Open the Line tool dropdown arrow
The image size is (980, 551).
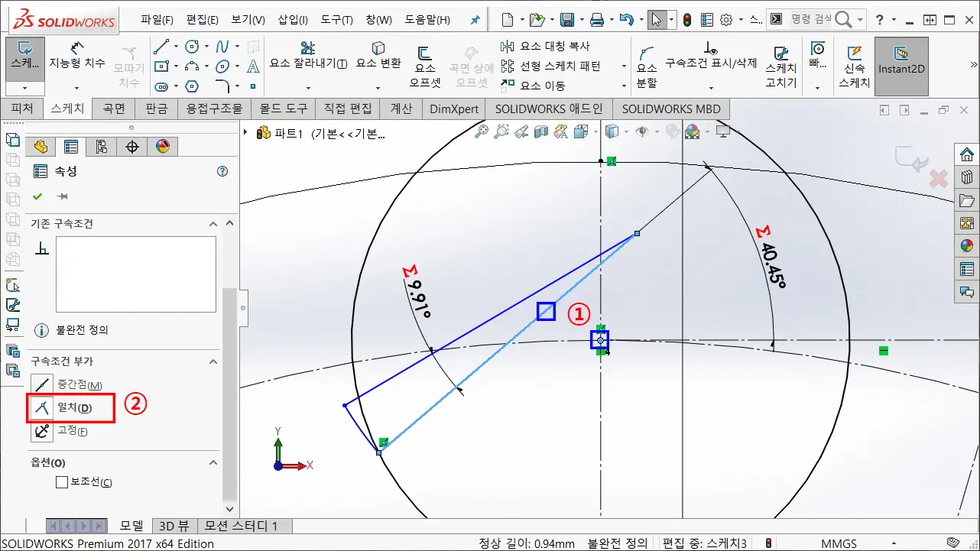coord(176,47)
